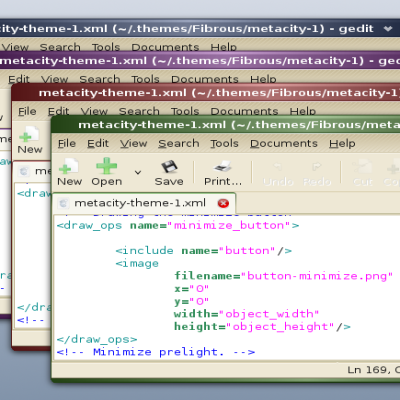
Task: Save the document with floppy icon
Action: (169, 167)
